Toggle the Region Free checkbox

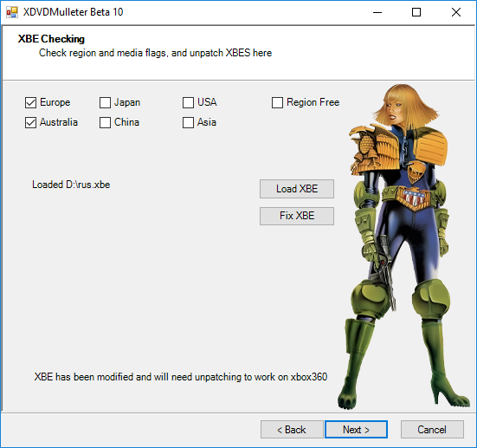click(277, 102)
